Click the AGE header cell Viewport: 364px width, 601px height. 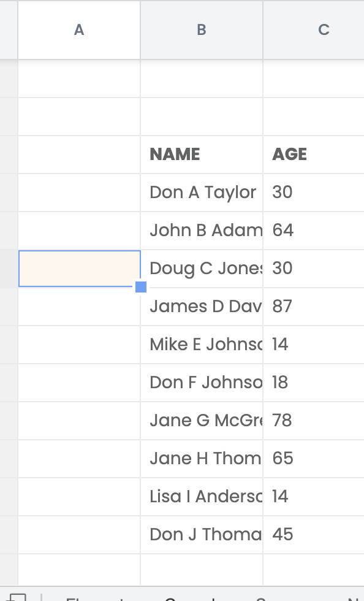314,155
